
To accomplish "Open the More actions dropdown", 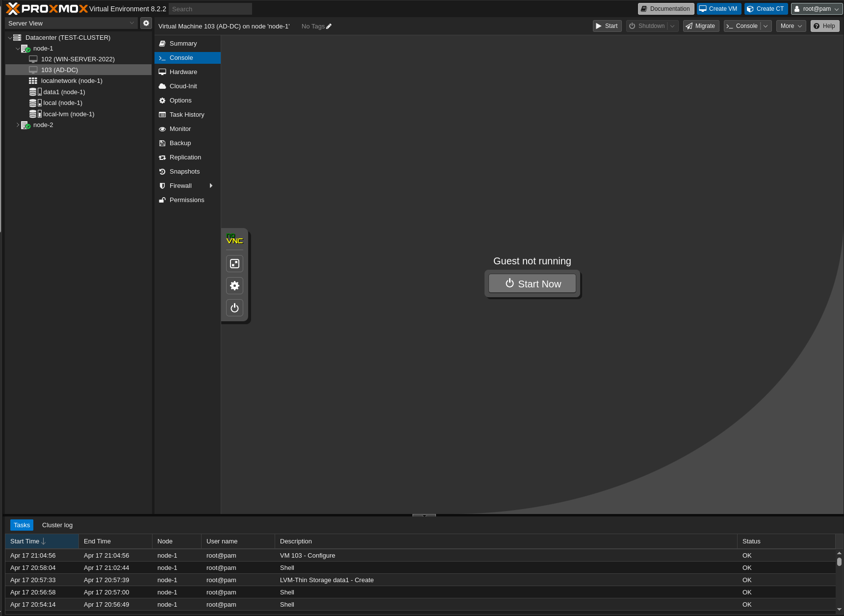I will pos(790,26).
